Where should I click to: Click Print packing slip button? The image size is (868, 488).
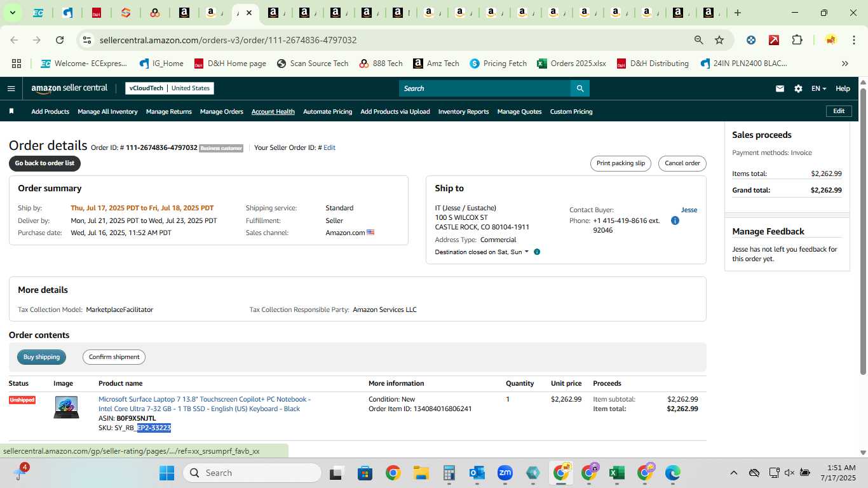click(621, 163)
